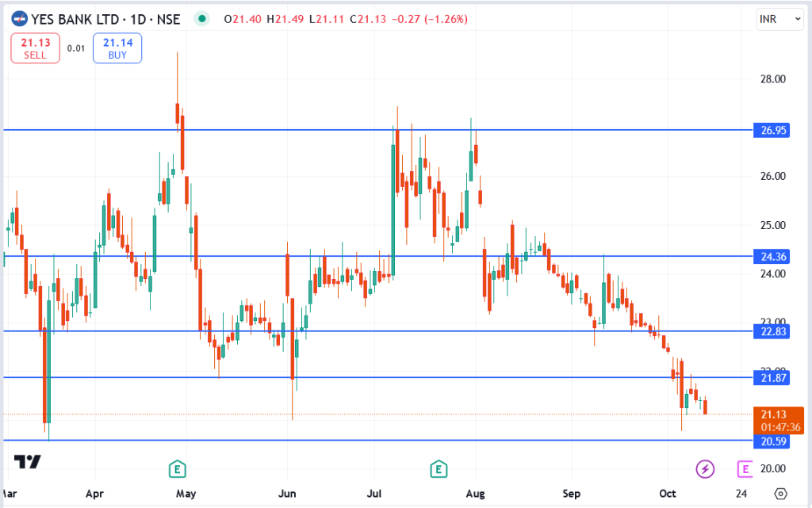Image resolution: width=812 pixels, height=508 pixels.
Task: Select the 22.83 horizontal line label
Action: coord(771,331)
